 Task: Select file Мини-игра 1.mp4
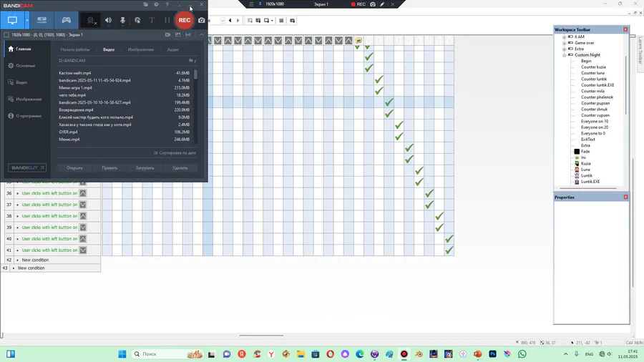pos(75,88)
